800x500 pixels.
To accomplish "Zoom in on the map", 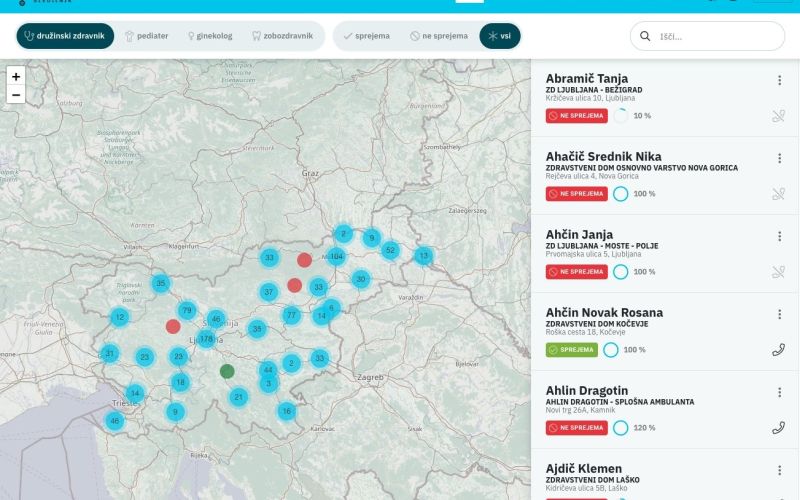I will tap(16, 76).
